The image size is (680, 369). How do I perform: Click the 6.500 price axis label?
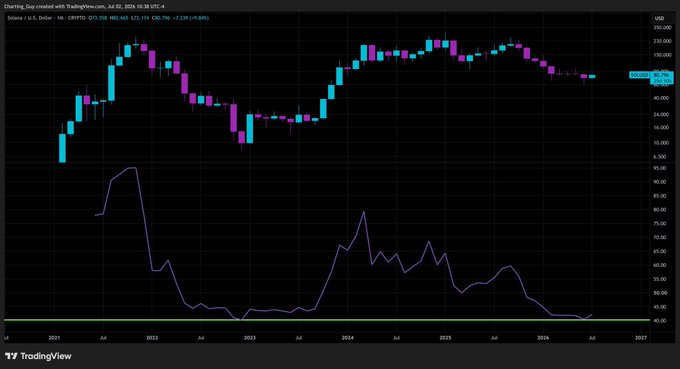coord(660,157)
